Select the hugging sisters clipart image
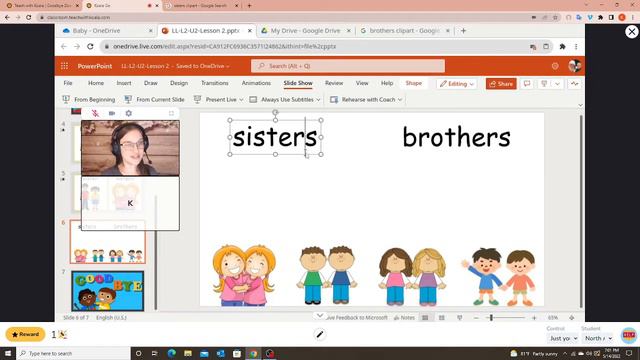Image resolution: width=640 pixels, height=360 pixels. point(244,275)
